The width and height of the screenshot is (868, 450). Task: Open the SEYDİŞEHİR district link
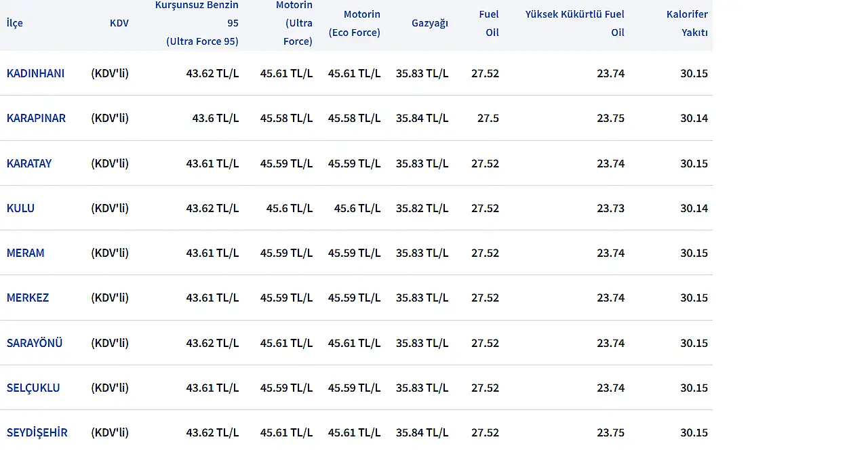click(x=37, y=432)
